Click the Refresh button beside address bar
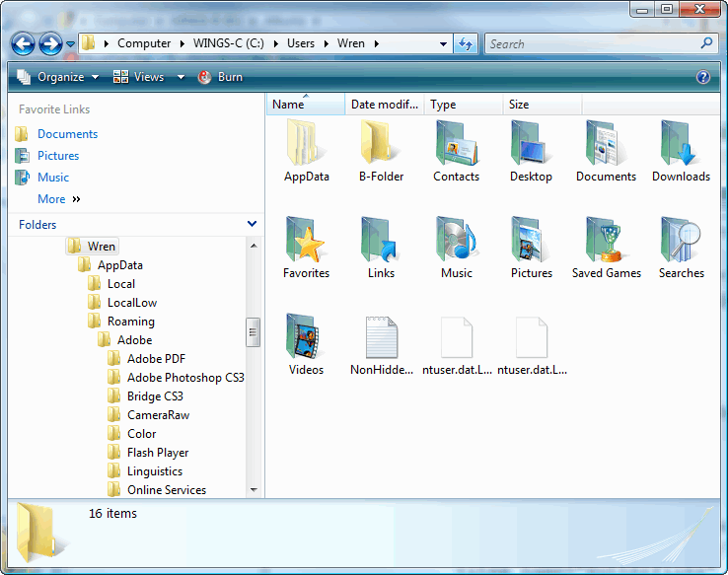 coord(466,44)
